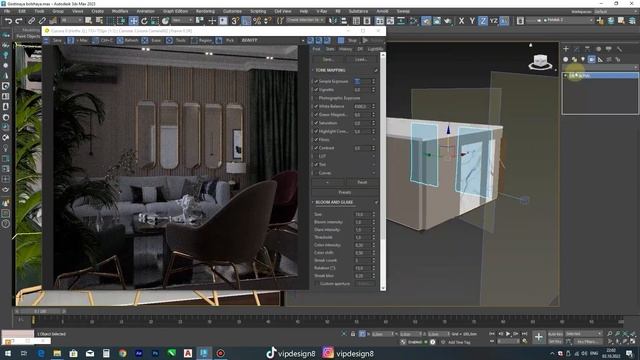Open the reference coordinate system dropdown
640x360 pixels.
click(182, 20)
